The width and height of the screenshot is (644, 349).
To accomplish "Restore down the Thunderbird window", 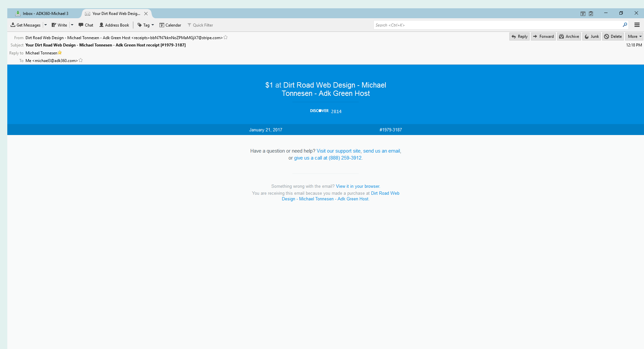I will 621,13.
